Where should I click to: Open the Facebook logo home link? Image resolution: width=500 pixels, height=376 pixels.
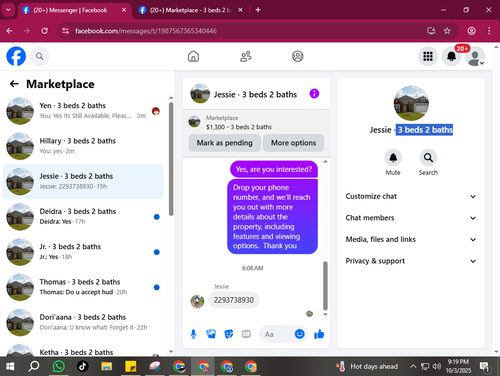16,56
